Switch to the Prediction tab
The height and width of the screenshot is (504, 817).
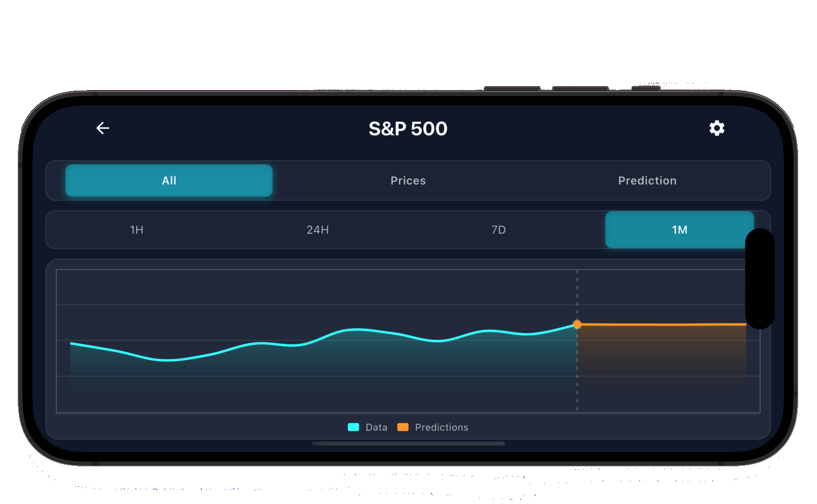tap(647, 181)
